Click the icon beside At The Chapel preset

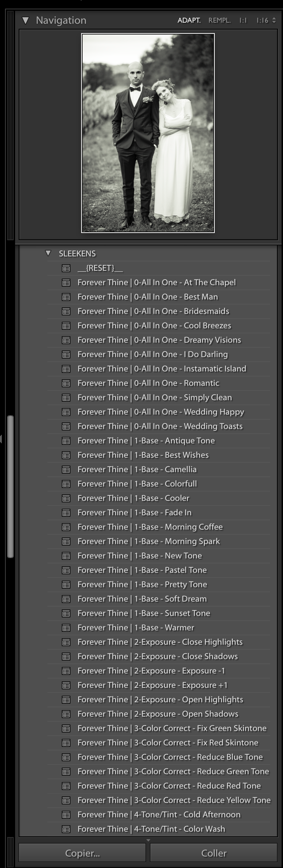click(x=66, y=283)
